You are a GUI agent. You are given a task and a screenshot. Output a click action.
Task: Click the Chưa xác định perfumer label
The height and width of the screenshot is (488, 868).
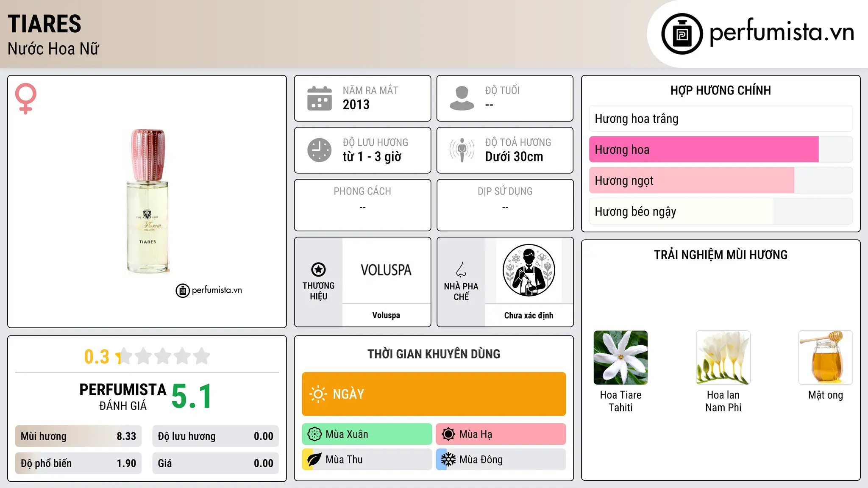tap(529, 315)
